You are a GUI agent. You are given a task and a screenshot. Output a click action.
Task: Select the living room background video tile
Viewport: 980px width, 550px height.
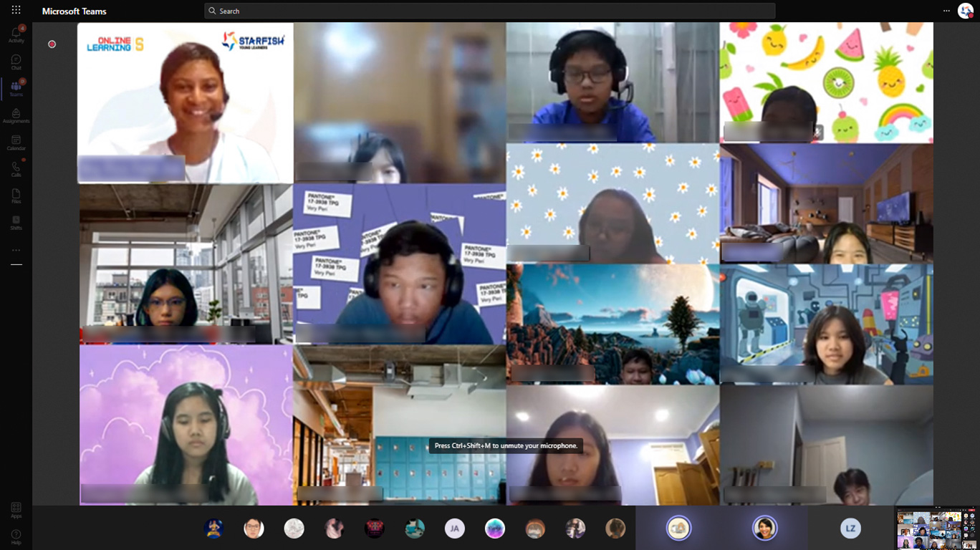(x=827, y=203)
